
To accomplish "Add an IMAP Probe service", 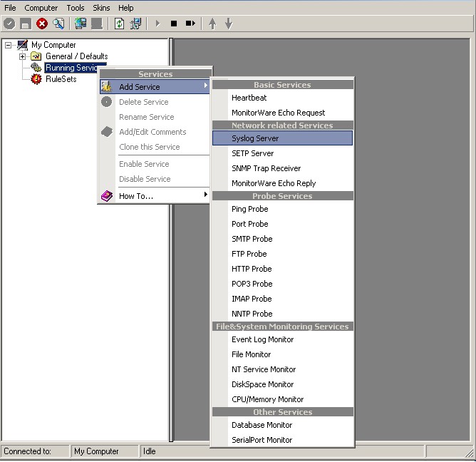I will [x=283, y=299].
